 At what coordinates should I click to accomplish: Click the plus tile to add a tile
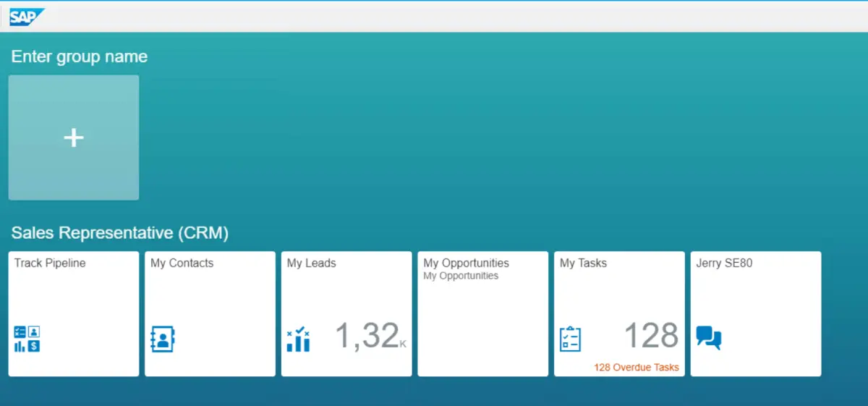click(x=74, y=138)
